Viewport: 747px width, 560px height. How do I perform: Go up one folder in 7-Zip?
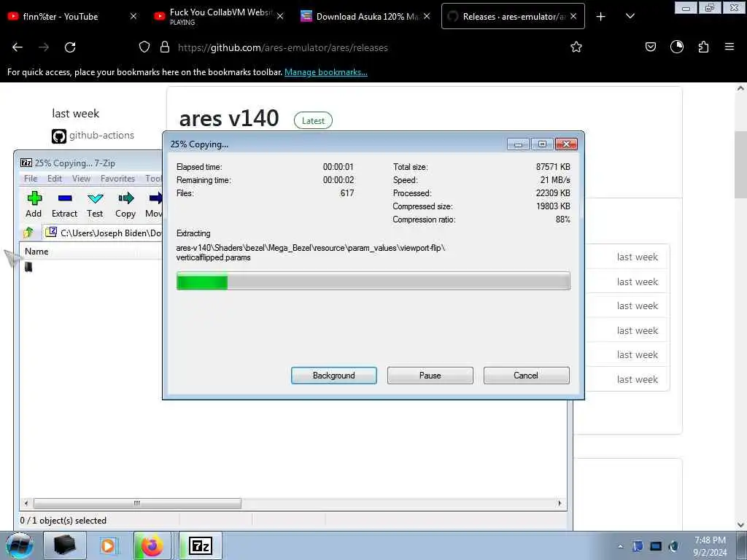28,233
